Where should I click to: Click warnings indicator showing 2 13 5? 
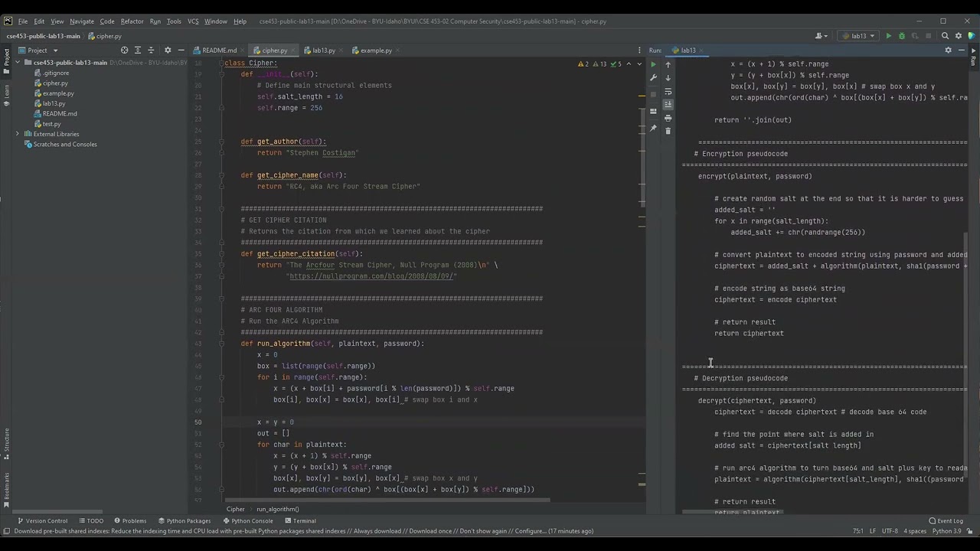[600, 64]
